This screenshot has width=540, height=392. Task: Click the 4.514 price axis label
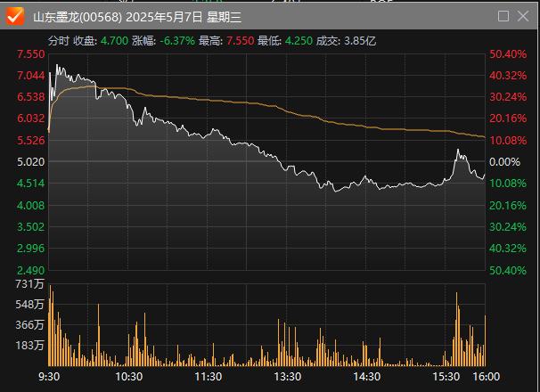31,184
